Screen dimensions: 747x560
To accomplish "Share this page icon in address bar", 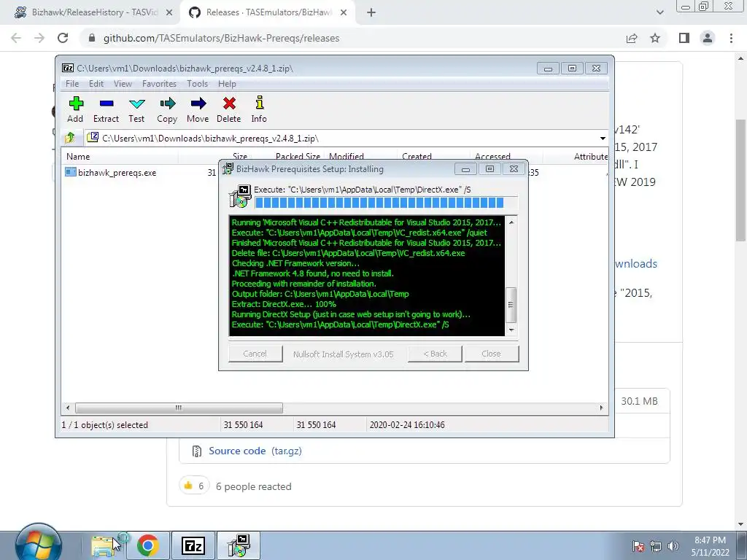I will (632, 38).
